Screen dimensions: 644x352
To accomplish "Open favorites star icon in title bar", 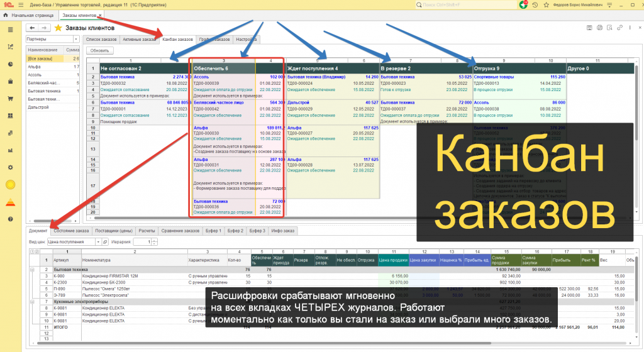I will tap(547, 5).
